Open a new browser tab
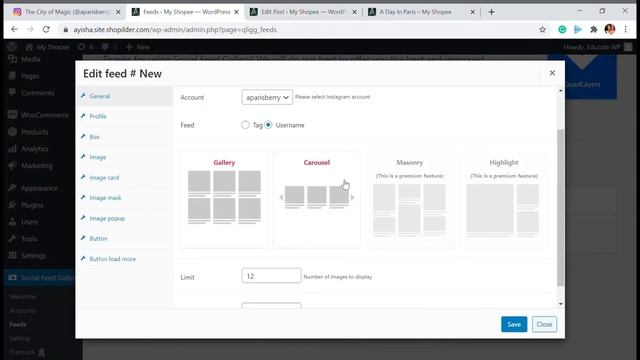The image size is (640, 360). 491,12
